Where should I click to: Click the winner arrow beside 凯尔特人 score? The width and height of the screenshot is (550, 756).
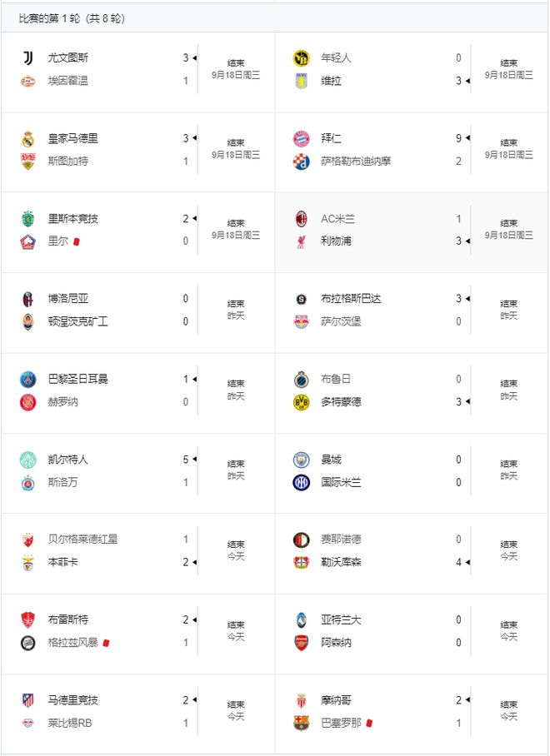click(194, 459)
